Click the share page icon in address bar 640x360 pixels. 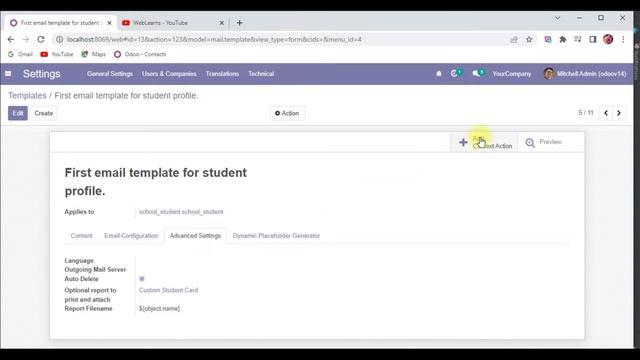514,40
